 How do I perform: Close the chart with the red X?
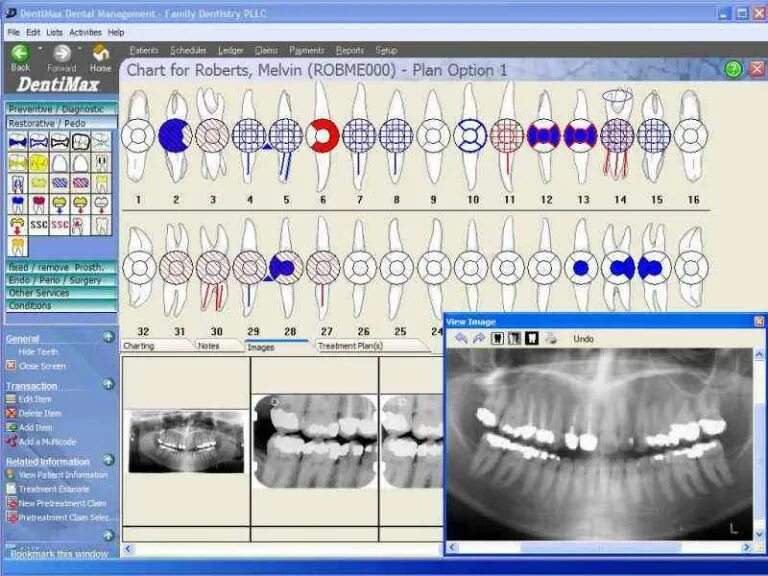click(757, 69)
